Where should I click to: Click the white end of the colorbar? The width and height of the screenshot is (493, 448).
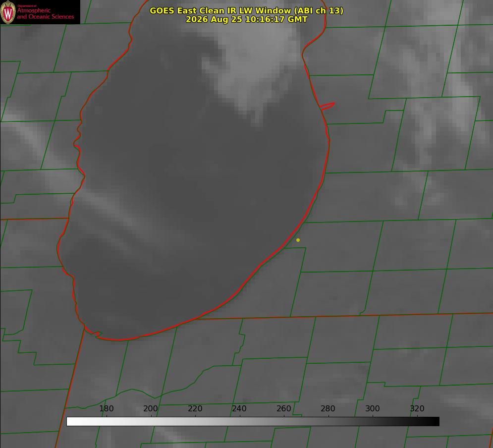pyautogui.click(x=72, y=421)
